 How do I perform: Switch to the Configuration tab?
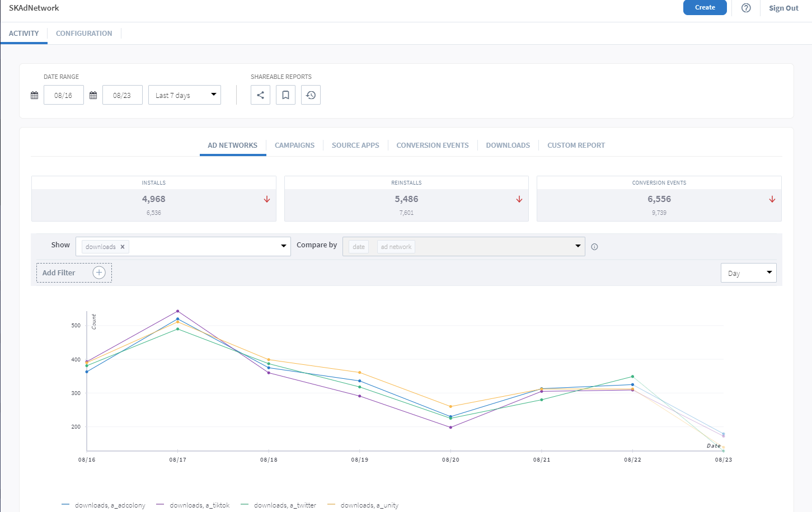point(84,34)
